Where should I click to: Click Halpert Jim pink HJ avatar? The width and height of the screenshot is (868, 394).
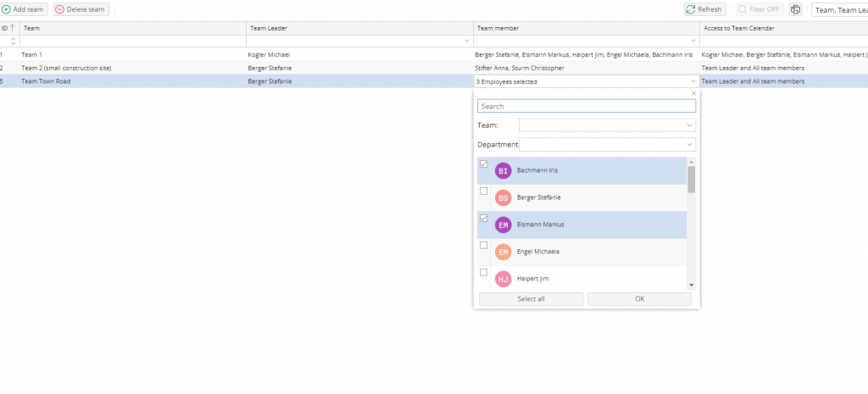[504, 279]
